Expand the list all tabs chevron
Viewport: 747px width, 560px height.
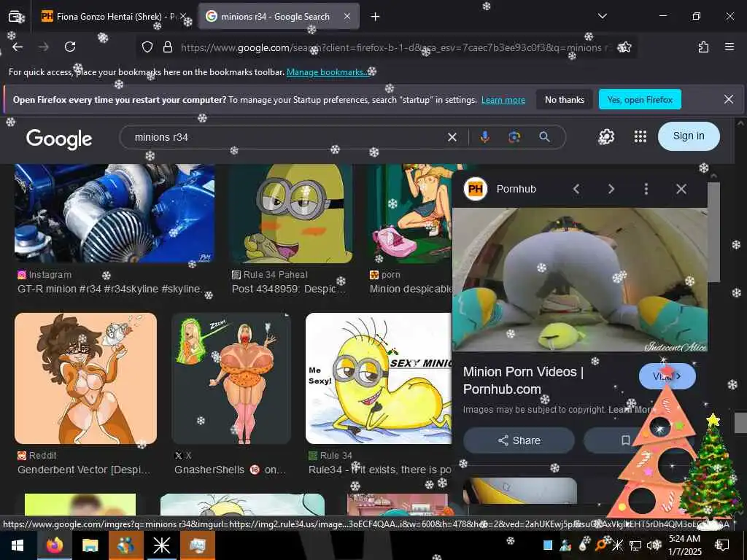603,16
